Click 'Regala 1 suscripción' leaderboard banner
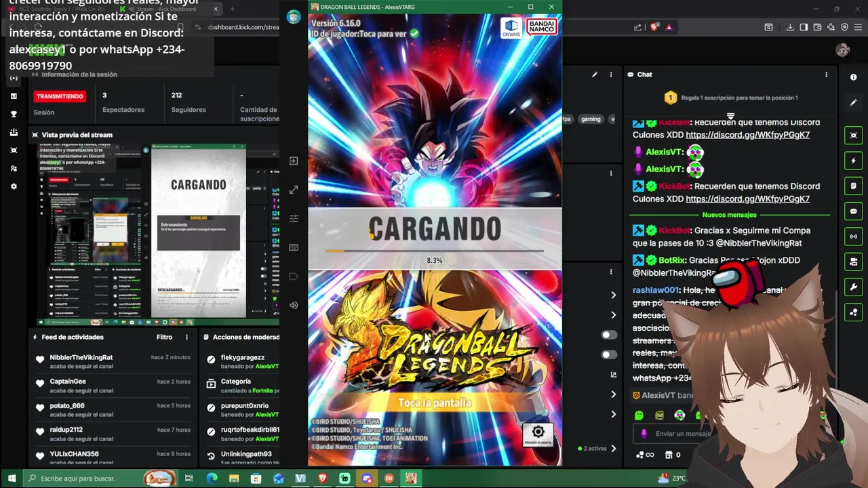The image size is (868, 488). 731,98
